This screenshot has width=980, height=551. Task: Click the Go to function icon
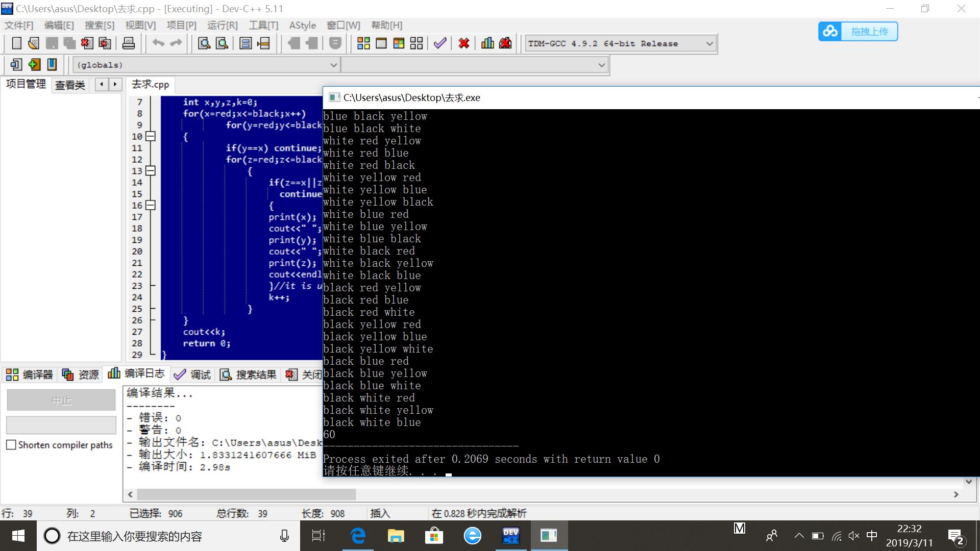click(x=246, y=43)
